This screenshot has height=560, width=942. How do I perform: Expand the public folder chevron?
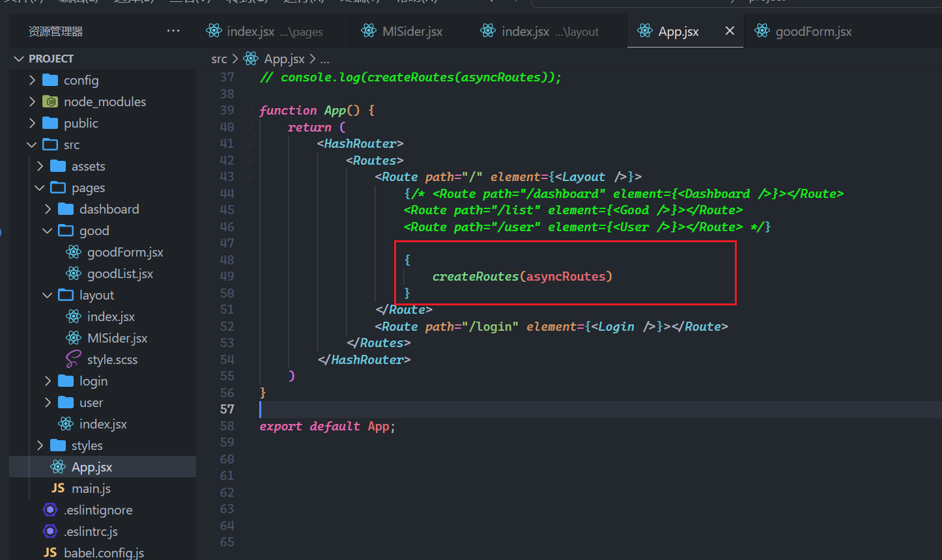click(x=33, y=123)
